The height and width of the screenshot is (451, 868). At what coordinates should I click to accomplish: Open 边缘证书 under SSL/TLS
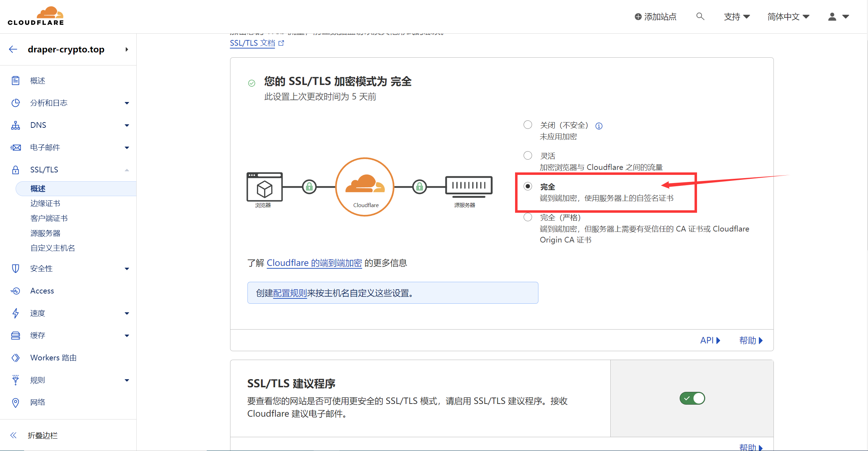point(45,204)
